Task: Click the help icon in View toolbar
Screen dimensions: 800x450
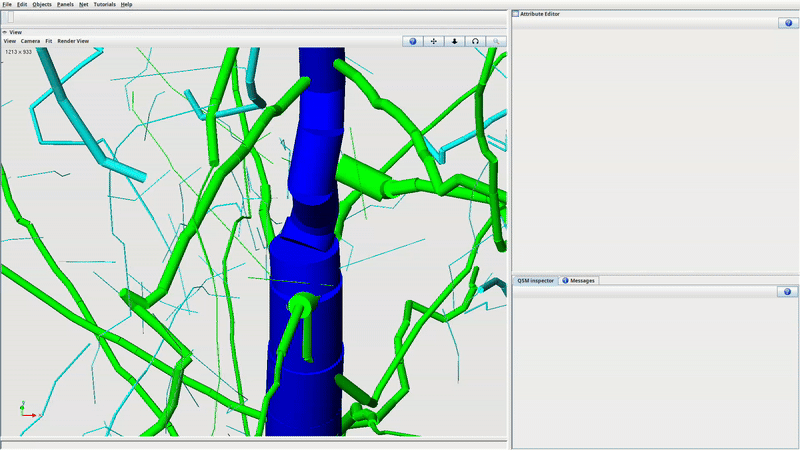Action: (413, 41)
